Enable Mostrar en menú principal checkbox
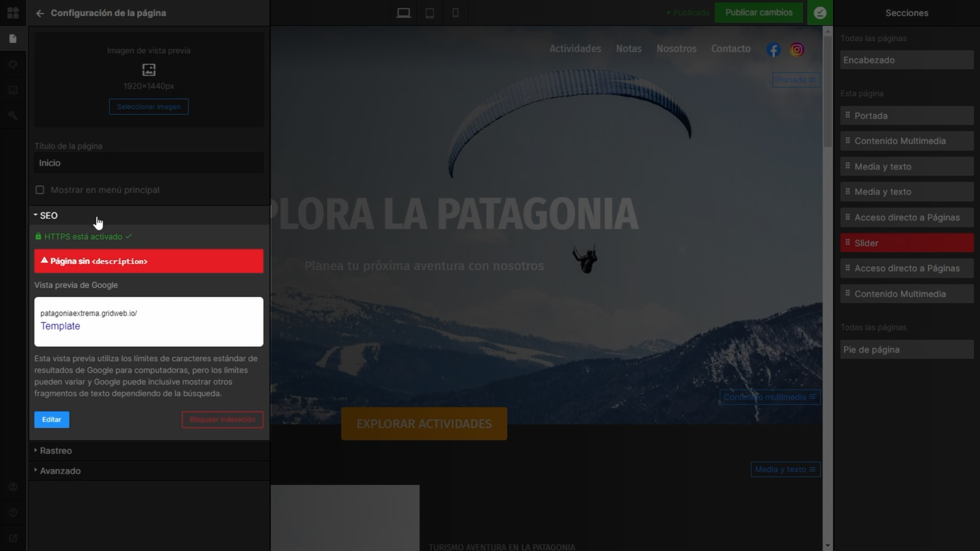The image size is (980, 551). pyautogui.click(x=40, y=190)
